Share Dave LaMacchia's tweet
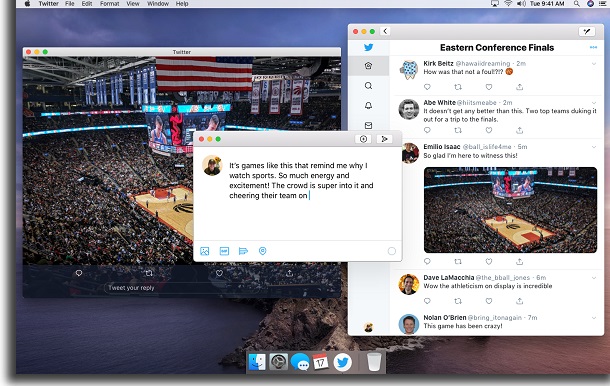Screen dimensions: 610x386 (x=520, y=301)
